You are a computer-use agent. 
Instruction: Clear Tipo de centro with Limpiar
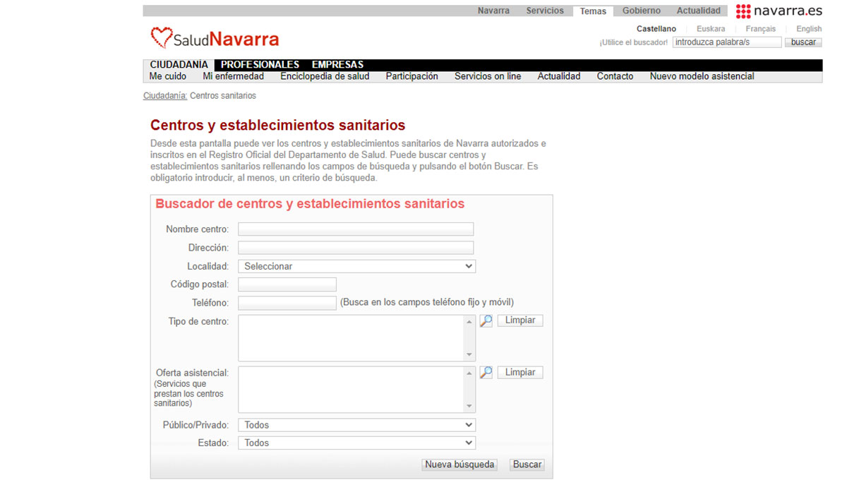point(520,320)
